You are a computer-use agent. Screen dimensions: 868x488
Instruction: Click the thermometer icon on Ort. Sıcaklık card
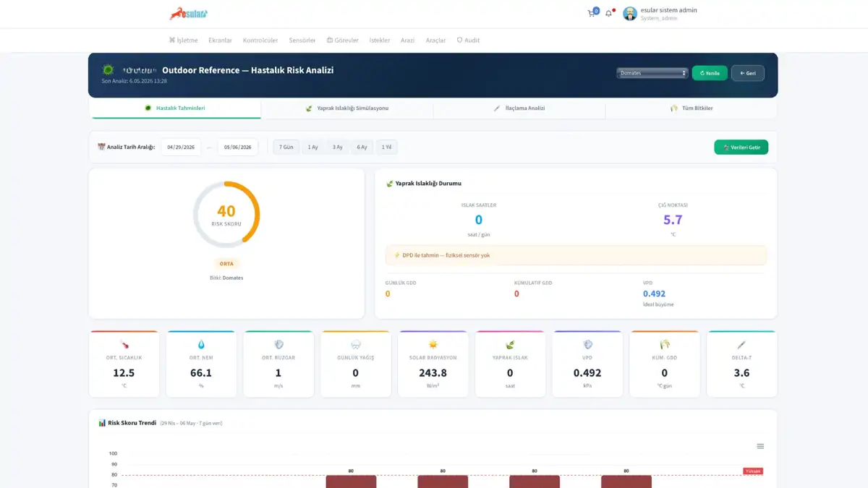coord(124,345)
